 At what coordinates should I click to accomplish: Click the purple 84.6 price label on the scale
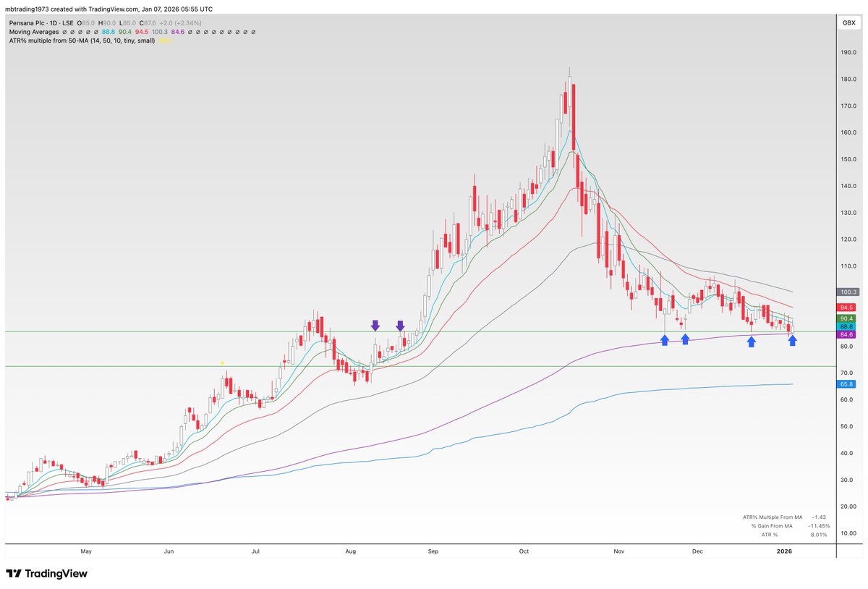click(x=845, y=335)
